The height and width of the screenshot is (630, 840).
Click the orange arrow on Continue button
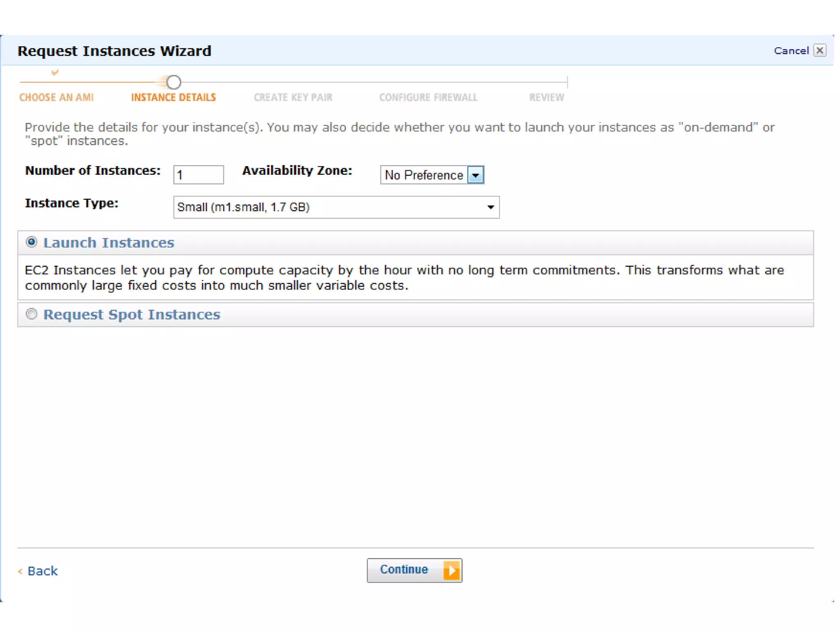tap(452, 570)
